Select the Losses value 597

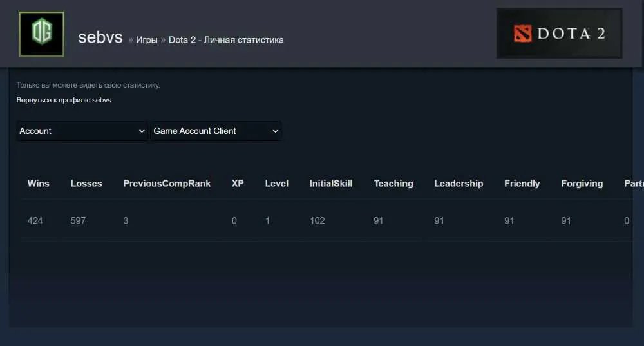coord(78,220)
